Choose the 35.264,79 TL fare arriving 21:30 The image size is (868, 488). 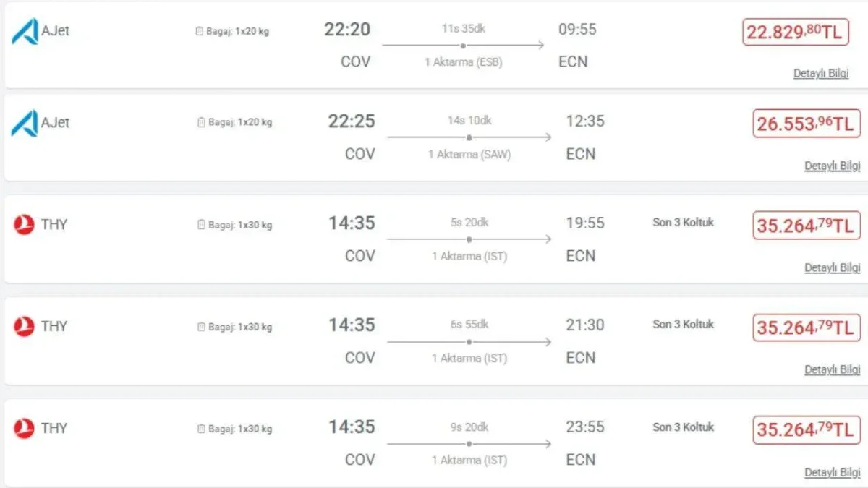tap(807, 328)
